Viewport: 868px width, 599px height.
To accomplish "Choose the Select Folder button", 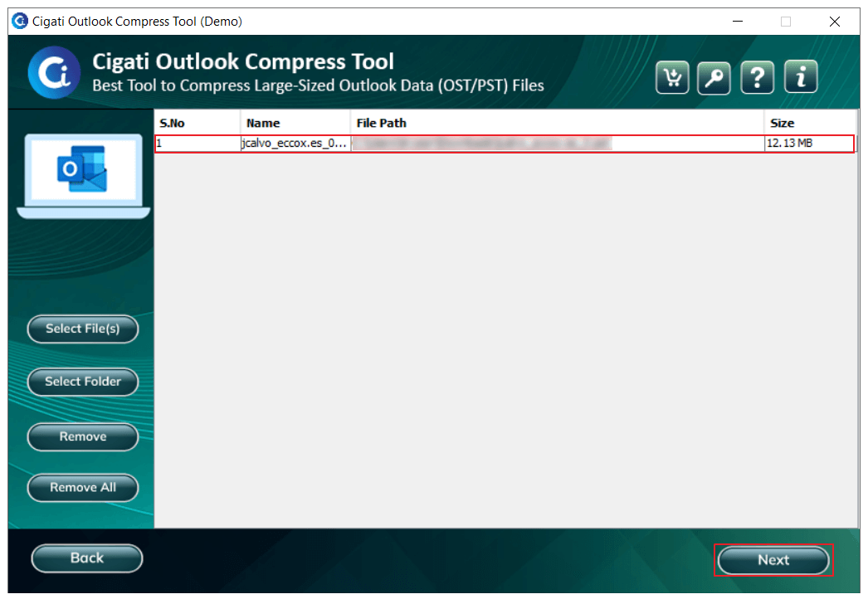I will [x=82, y=382].
